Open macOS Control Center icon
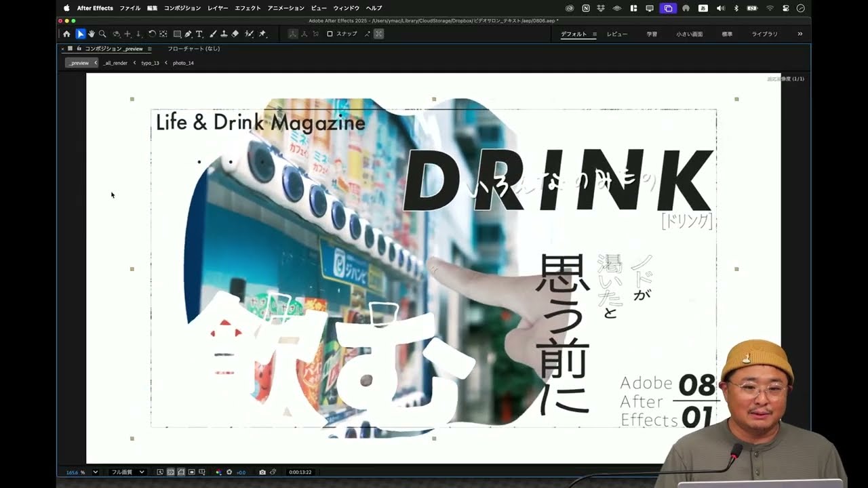 click(x=785, y=8)
